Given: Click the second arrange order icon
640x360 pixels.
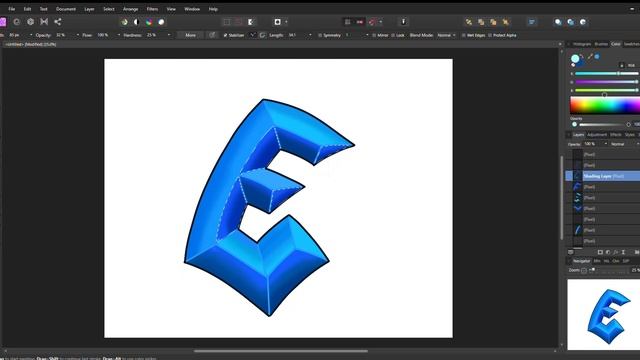Looking at the screenshot, I should click(481, 22).
